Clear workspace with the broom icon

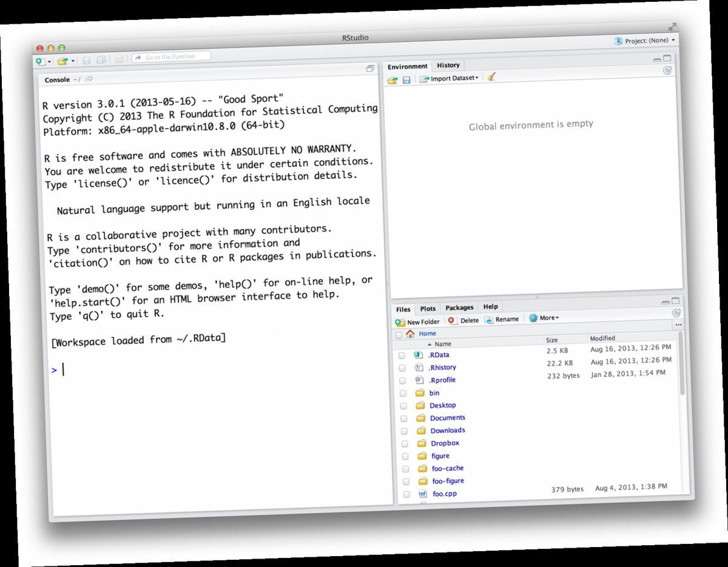coord(490,78)
